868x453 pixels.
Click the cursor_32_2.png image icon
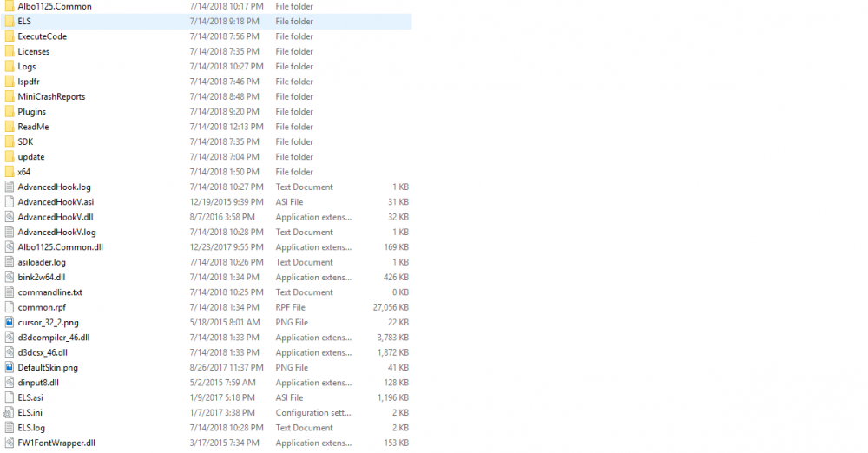(x=9, y=322)
